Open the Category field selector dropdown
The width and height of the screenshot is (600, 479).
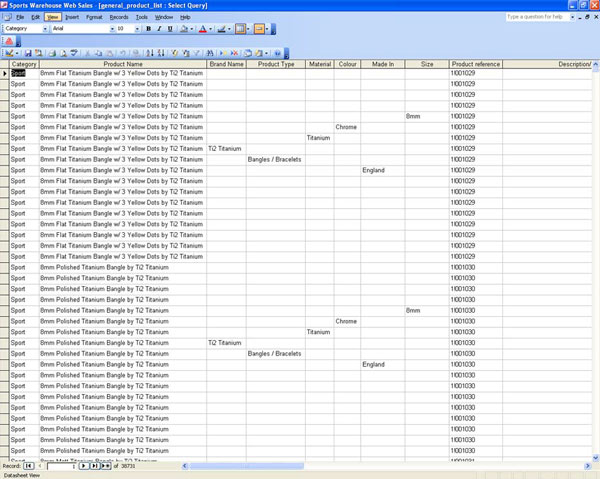pyautogui.click(x=44, y=29)
